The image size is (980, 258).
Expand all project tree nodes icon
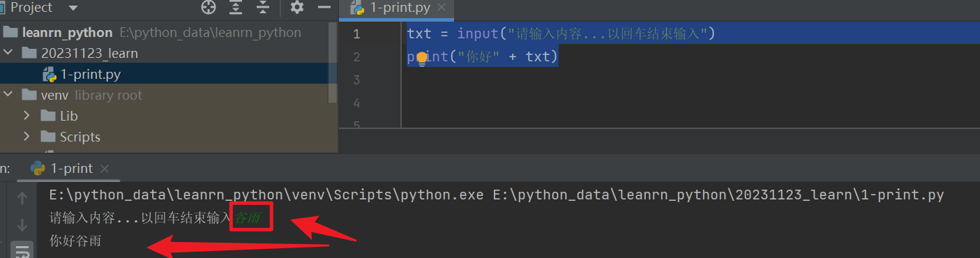(236, 8)
